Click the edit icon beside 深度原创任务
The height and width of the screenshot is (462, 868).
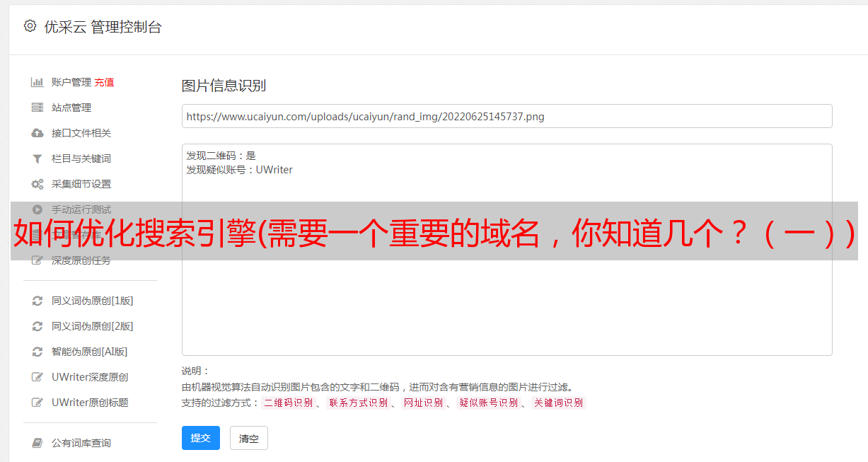[x=37, y=260]
